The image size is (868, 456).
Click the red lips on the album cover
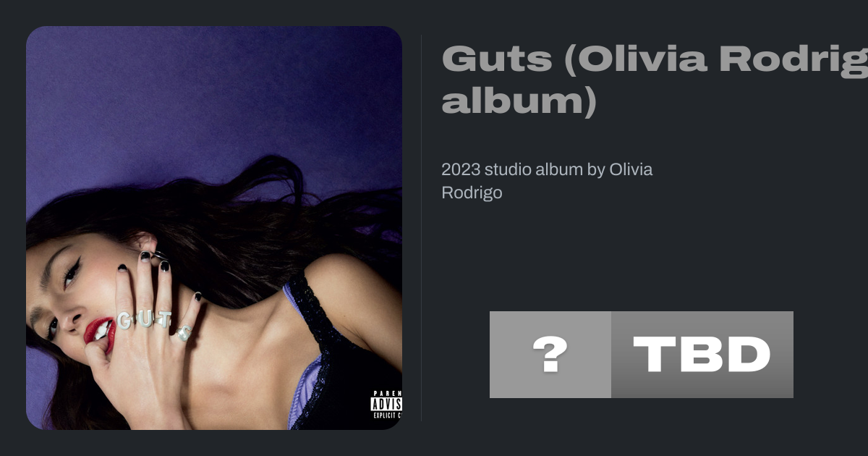[x=99, y=333]
